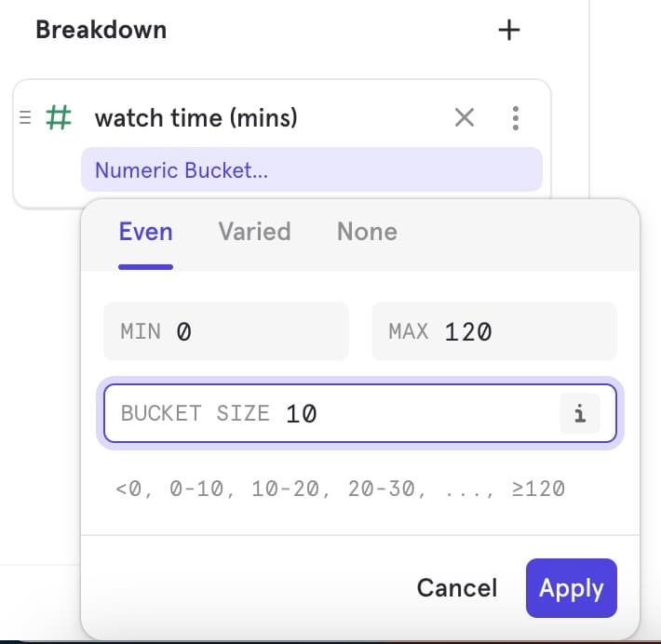Click the green hash numeric type icon
The image size is (661, 644).
pyautogui.click(x=59, y=118)
